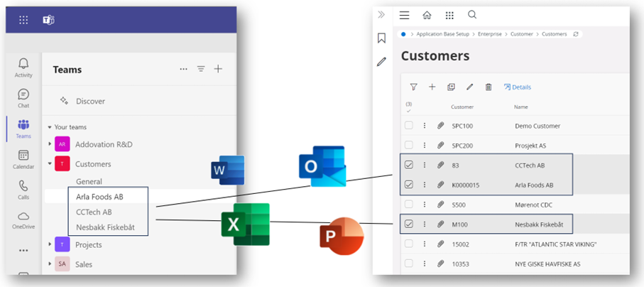The height and width of the screenshot is (287, 644).
Task: Collapse the Customers team in Teams list
Action: click(50, 163)
